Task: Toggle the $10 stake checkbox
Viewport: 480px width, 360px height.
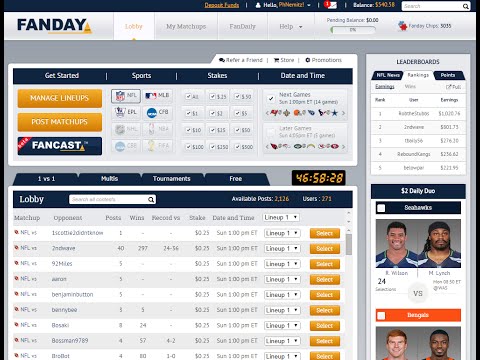Action: [188, 130]
